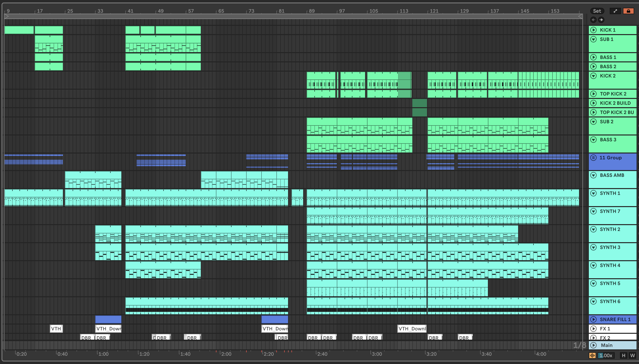Image resolution: width=639 pixels, height=364 pixels.
Task: Jump to the next locator arrow
Action: point(601,20)
